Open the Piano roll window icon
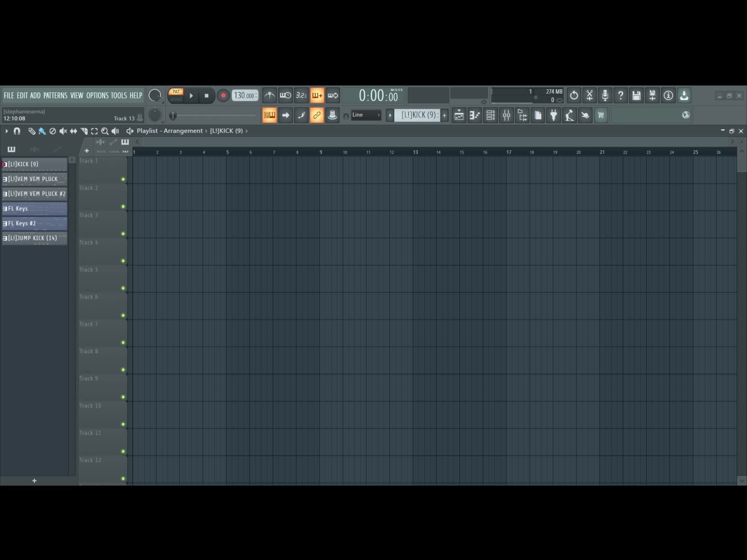Viewport: 747px width, 560px height. tap(475, 115)
